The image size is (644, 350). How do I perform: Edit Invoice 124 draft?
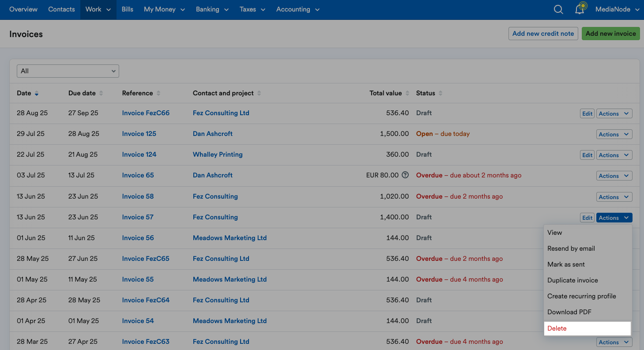pos(587,155)
